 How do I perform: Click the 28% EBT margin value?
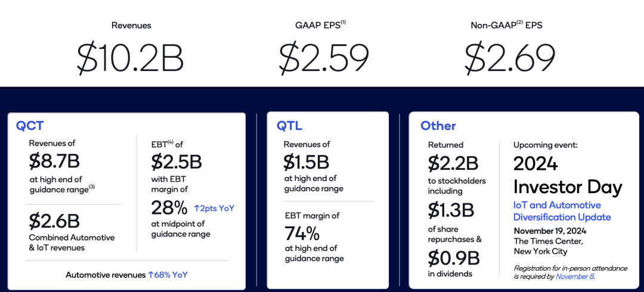tap(170, 209)
